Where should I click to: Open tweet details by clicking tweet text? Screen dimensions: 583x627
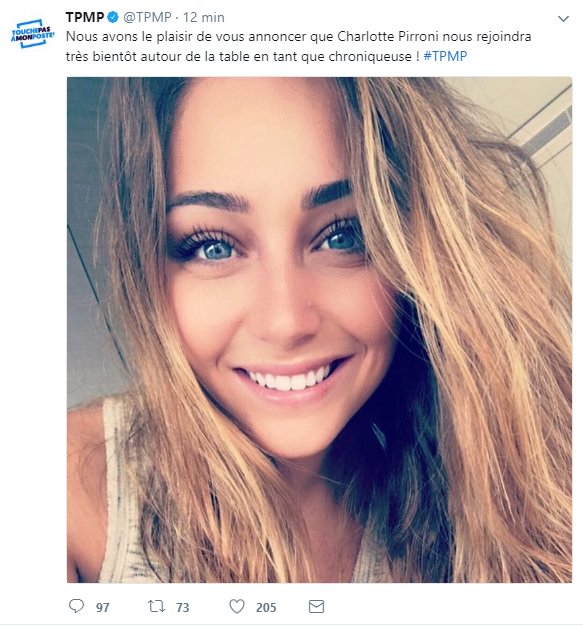point(299,46)
